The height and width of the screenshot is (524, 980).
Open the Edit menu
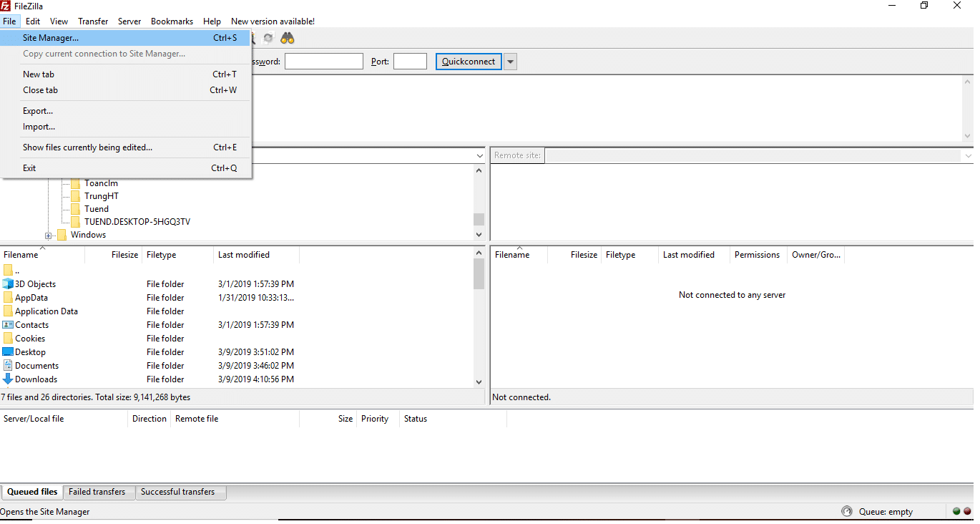click(x=33, y=21)
